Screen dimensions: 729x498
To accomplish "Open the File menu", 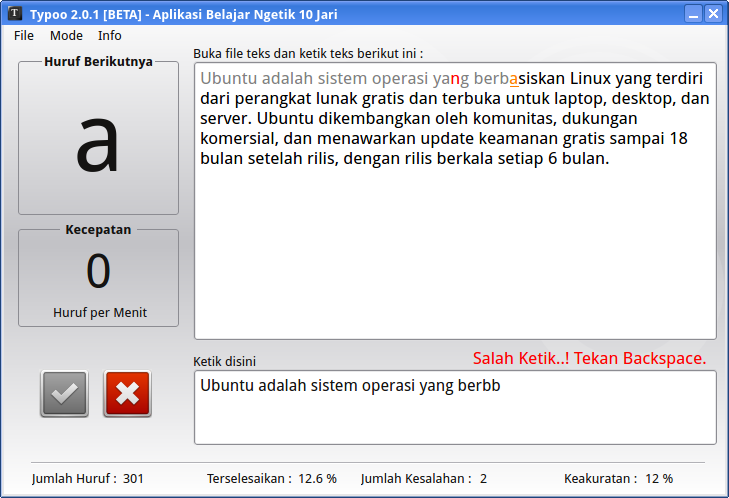I will [x=24, y=36].
